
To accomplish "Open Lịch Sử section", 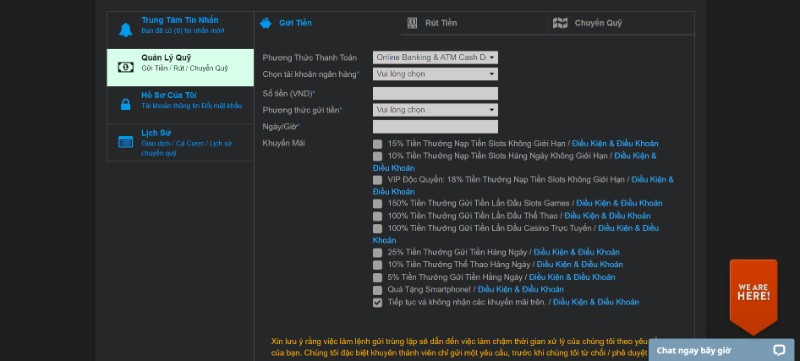I will click(180, 142).
